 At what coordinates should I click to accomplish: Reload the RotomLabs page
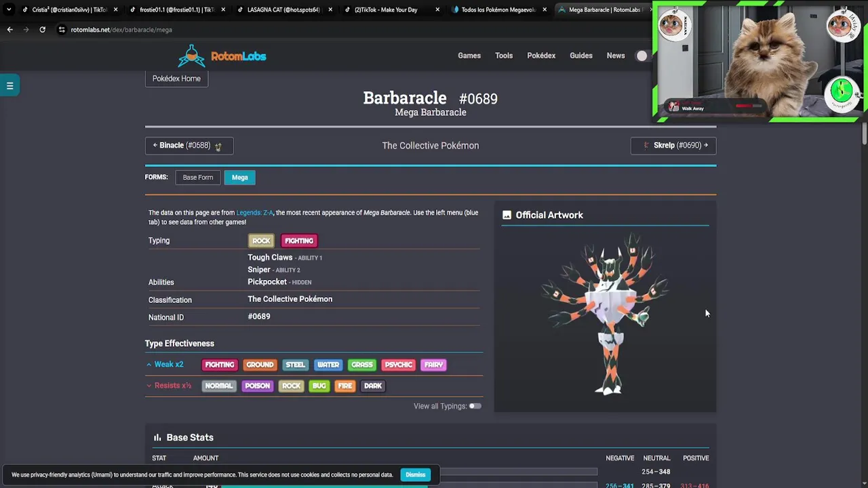[42, 30]
